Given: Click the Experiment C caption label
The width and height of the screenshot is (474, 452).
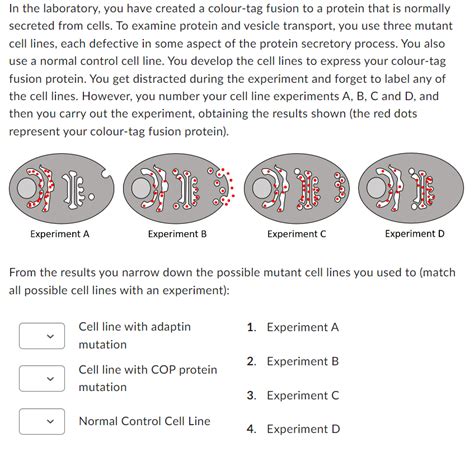Looking at the screenshot, I should (x=296, y=234).
